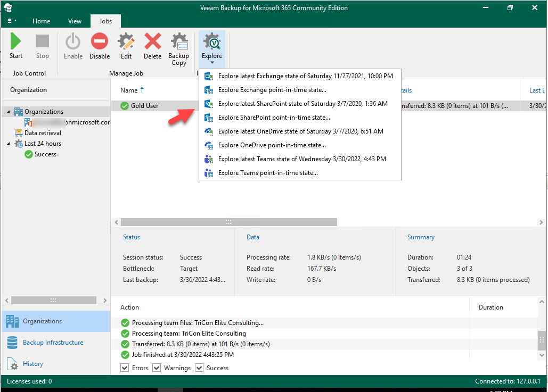
Task: Click Teams latest state icon in menu
Action: (x=209, y=159)
